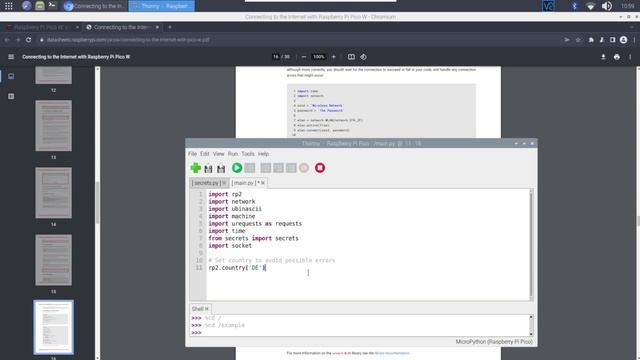Rotate the PDF counterclockwise
This screenshot has height=360, width=640.
[363, 57]
